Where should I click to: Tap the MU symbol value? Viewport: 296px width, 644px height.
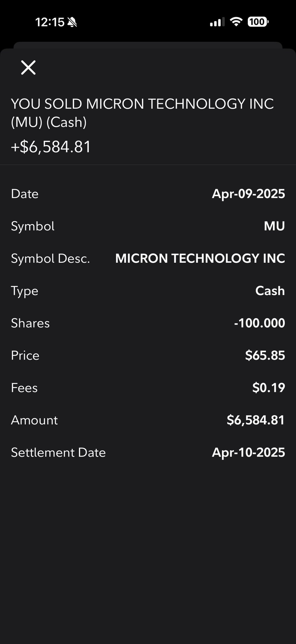coord(274,226)
